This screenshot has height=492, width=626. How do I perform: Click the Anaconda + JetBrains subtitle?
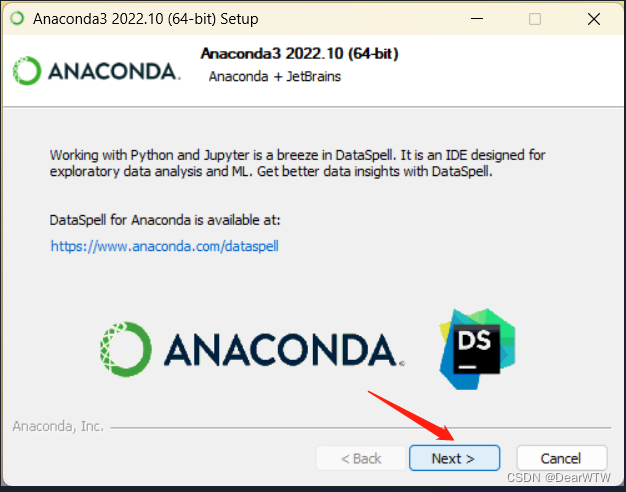click(275, 76)
